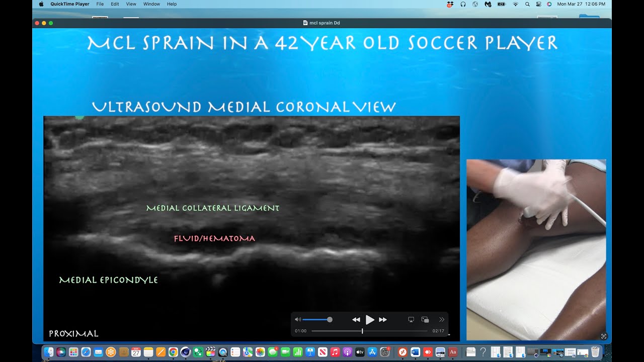Screen dimensions: 644x362
Task: Open Final Cut Pro from the Dock
Action: [x=210, y=352]
